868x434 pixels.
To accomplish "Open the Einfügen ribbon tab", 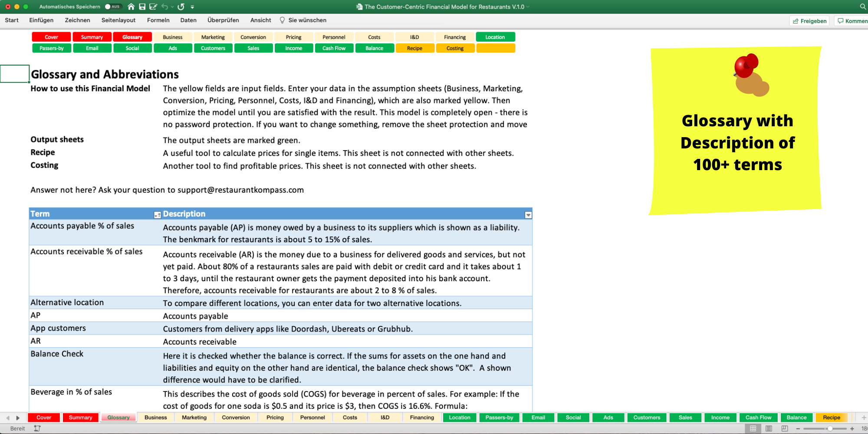I will pyautogui.click(x=41, y=20).
